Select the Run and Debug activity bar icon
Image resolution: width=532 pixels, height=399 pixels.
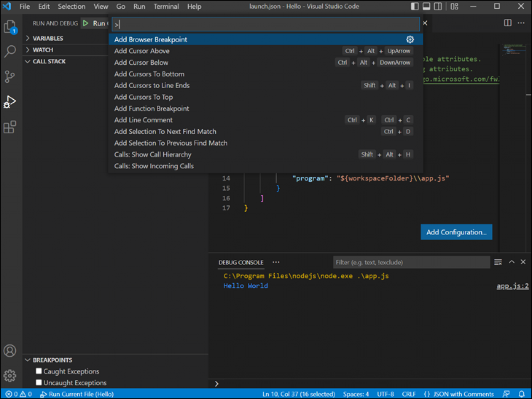[x=10, y=101]
